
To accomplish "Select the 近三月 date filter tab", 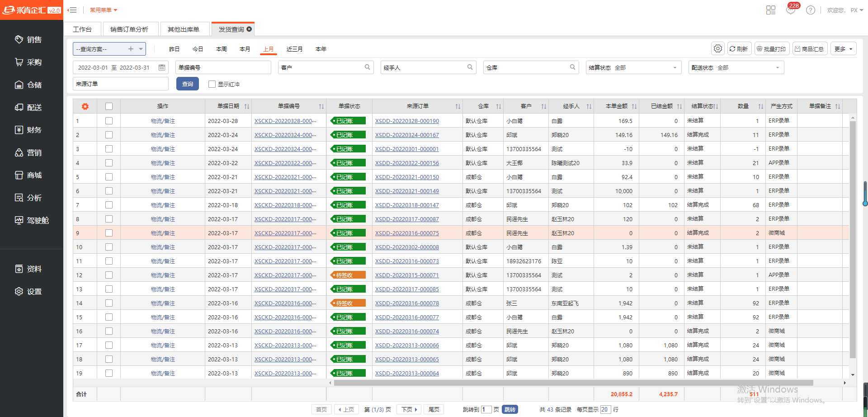I will (x=294, y=49).
